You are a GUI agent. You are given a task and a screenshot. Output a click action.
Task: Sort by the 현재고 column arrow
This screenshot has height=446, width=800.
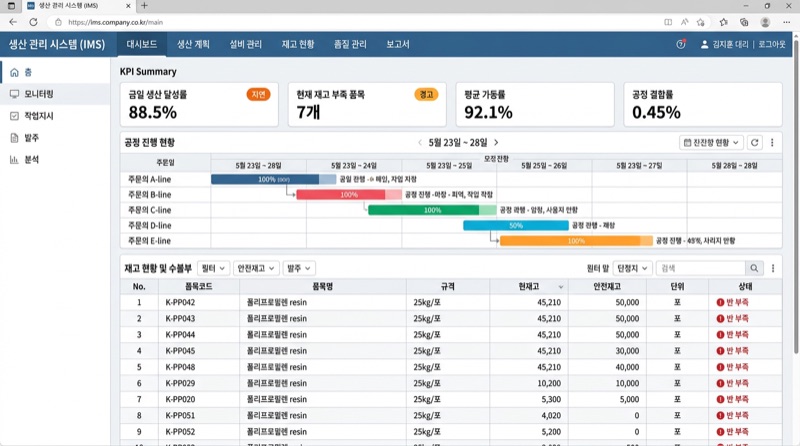[561, 287]
